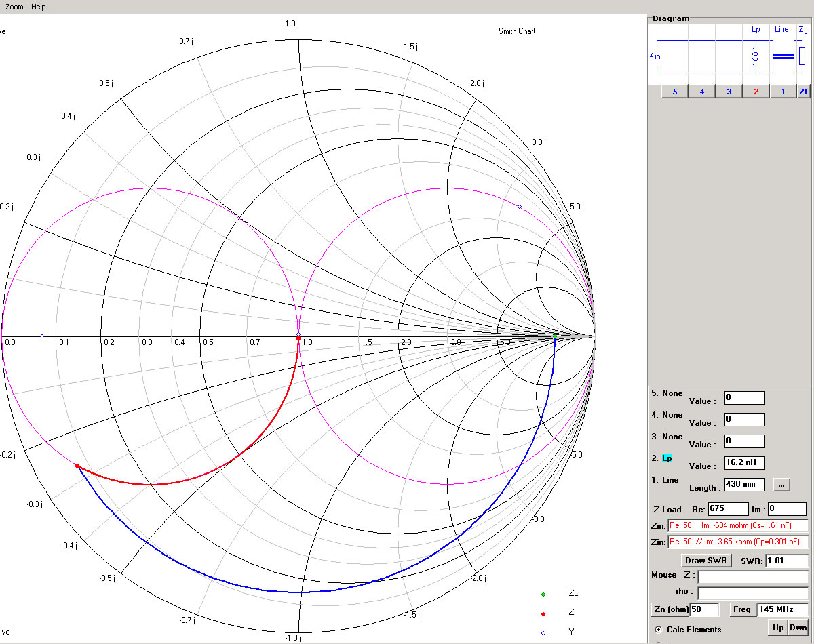This screenshot has width=814, height=644.
Task: Click the green ZL point on Smith chart
Action: tap(555, 336)
